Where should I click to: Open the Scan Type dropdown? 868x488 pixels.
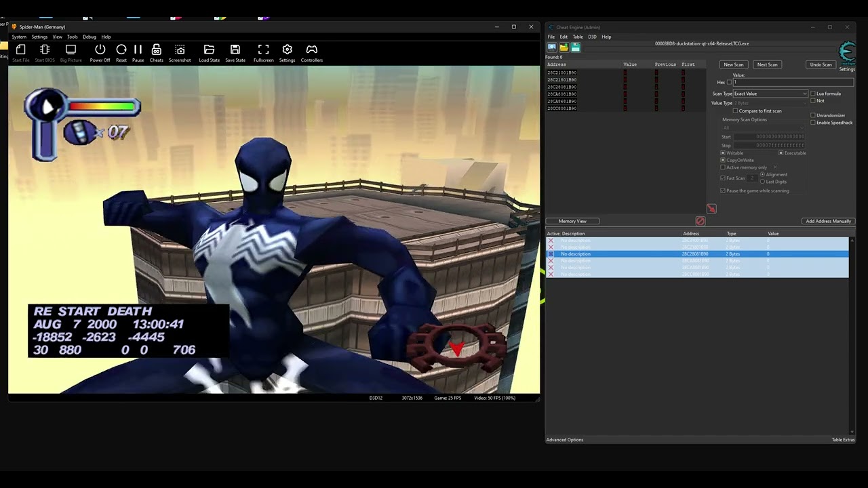(x=770, y=94)
